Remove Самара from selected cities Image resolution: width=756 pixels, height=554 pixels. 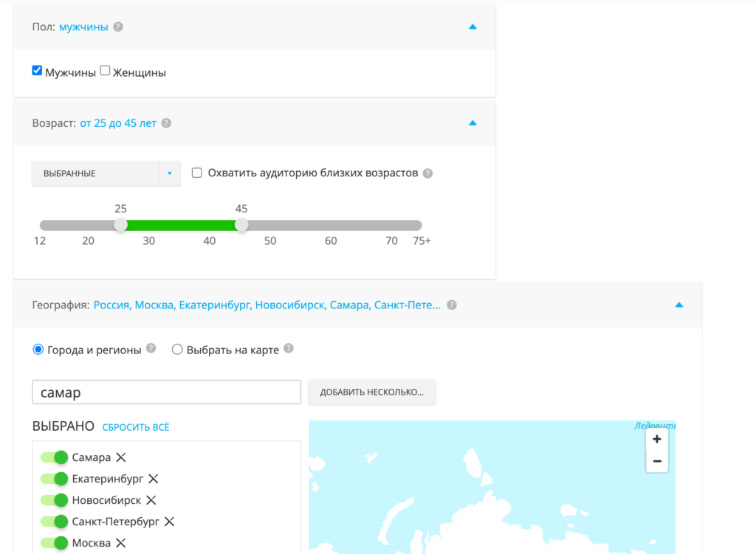tap(121, 457)
